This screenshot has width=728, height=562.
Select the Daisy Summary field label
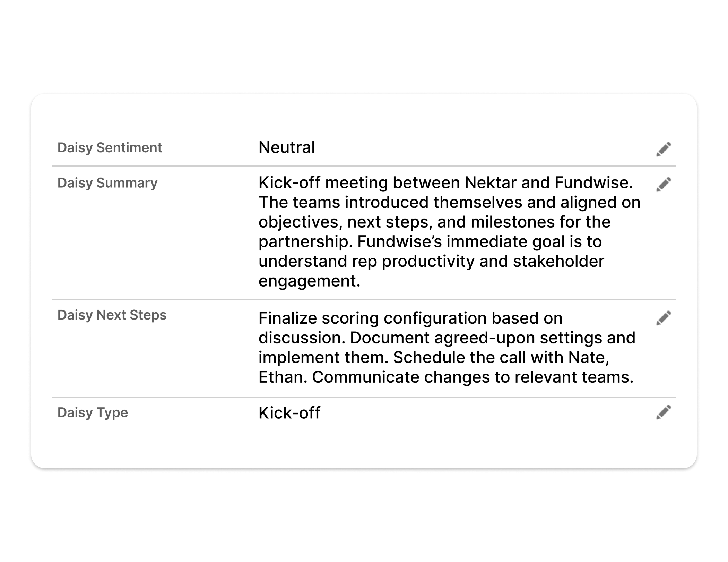click(107, 183)
